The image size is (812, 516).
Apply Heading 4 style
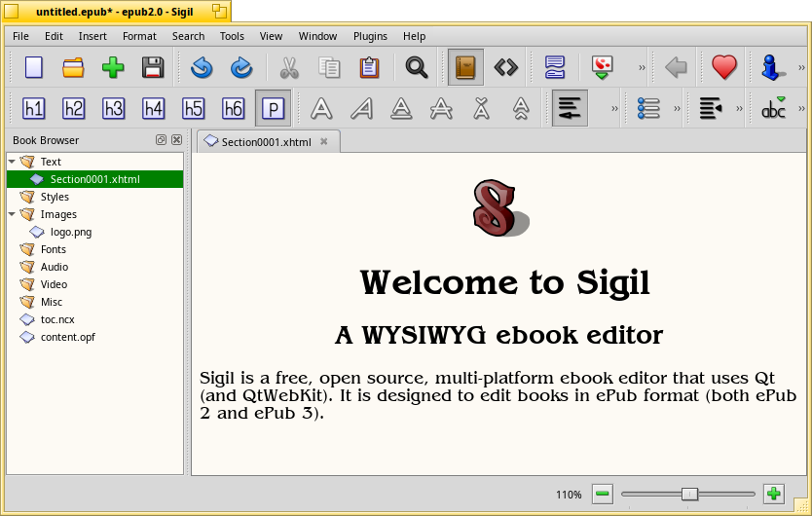[153, 108]
